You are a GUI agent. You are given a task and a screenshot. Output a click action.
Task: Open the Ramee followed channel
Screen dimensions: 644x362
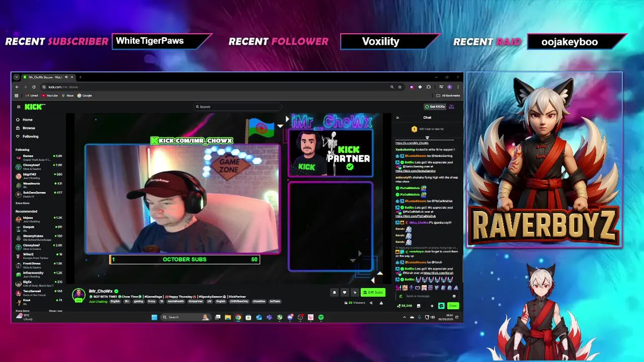tap(39, 158)
